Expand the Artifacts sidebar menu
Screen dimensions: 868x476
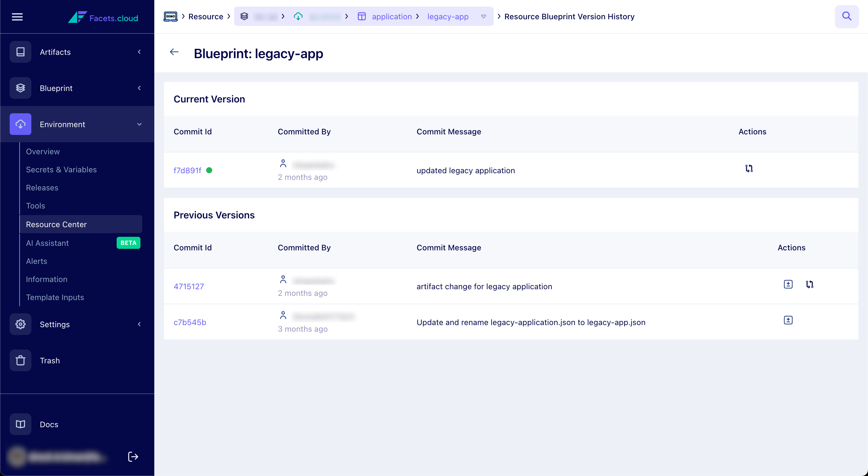[x=139, y=52]
